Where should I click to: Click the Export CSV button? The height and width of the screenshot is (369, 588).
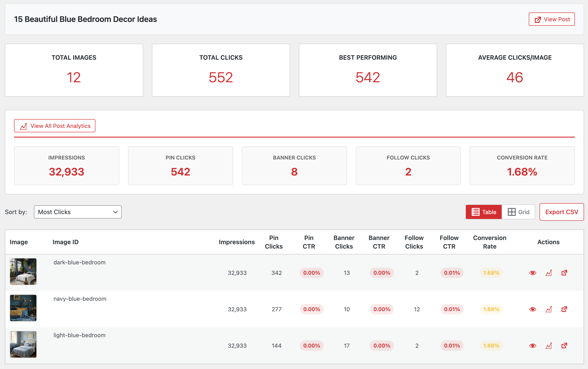[x=561, y=212]
